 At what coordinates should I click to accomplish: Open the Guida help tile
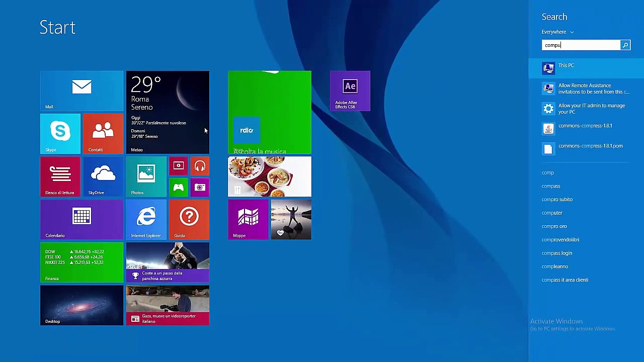189,220
